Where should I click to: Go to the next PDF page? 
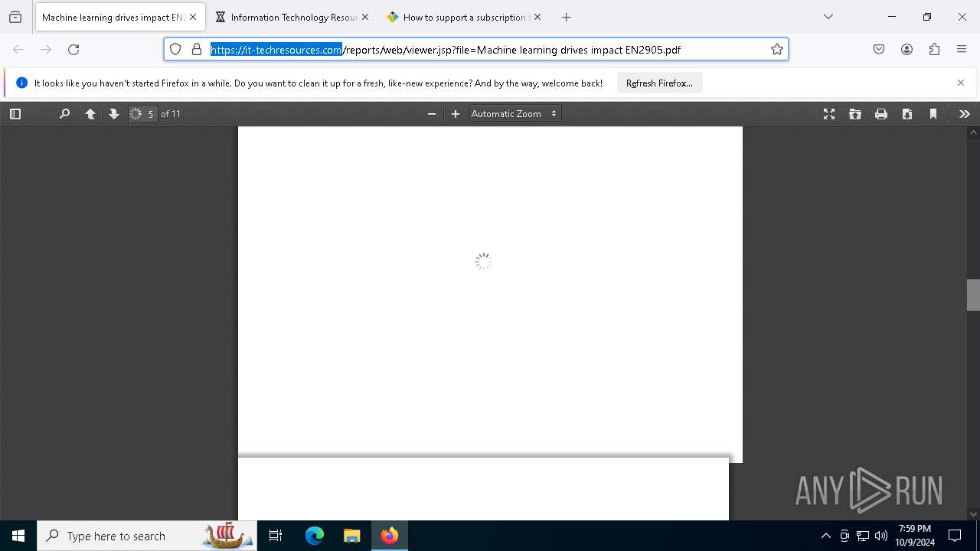pos(114,114)
